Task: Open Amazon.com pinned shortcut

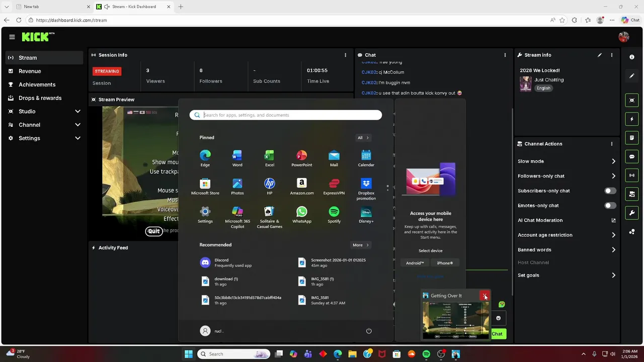Action: click(302, 186)
